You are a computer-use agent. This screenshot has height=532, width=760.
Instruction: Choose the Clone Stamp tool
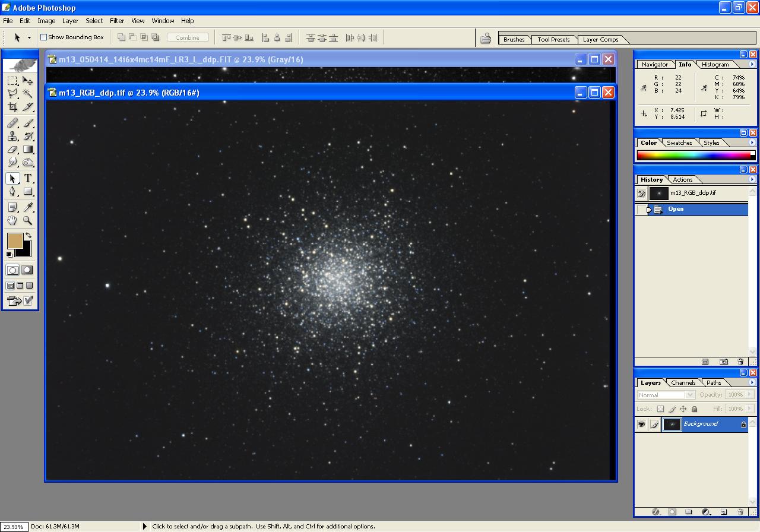coord(12,137)
